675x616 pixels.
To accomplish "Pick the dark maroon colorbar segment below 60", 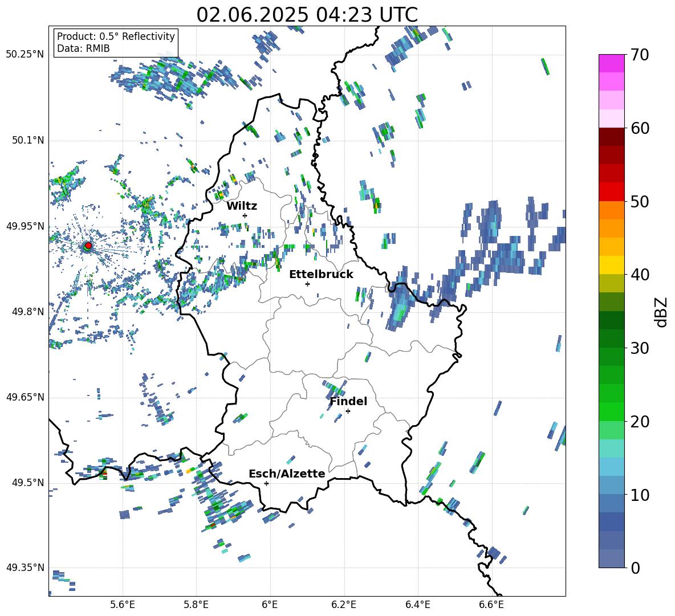I will coord(611,137).
